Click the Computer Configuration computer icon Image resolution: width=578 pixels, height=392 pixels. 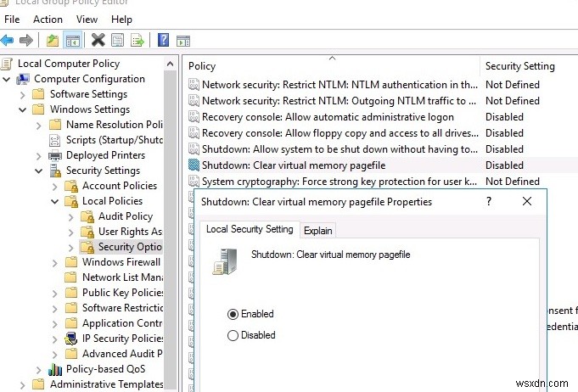(x=23, y=79)
